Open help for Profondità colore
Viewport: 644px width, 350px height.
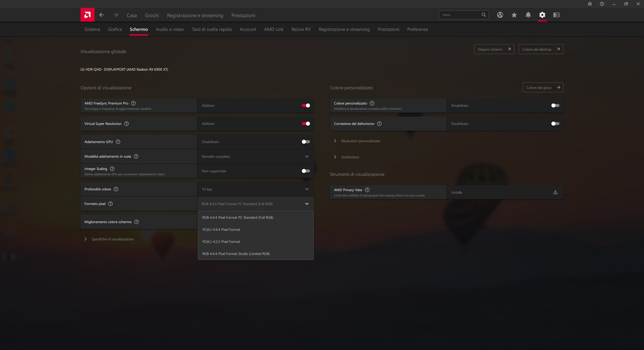click(x=116, y=189)
